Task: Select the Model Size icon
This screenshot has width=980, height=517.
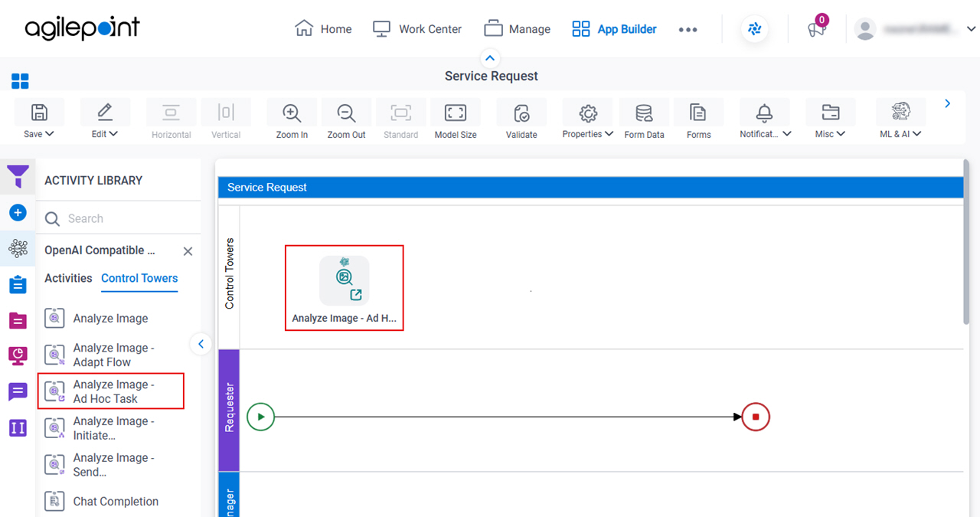Action: [456, 113]
